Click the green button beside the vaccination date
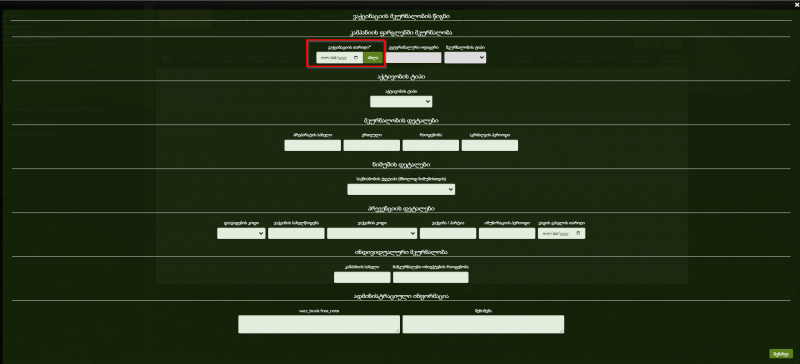Viewport: 800px width, 364px height. tap(372, 58)
